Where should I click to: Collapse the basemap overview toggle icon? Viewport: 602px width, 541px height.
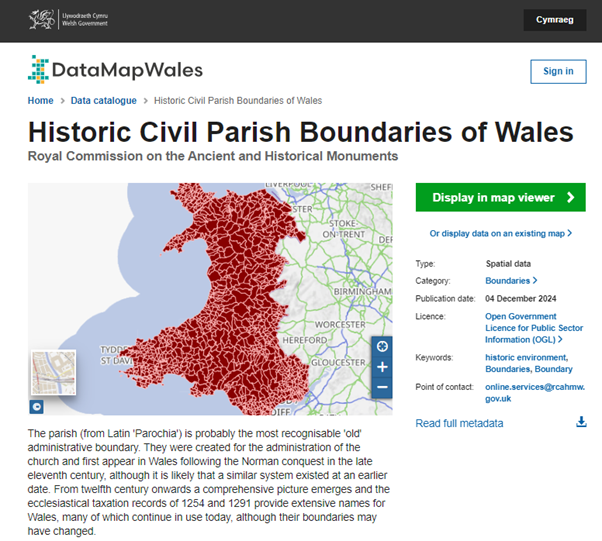(36, 407)
